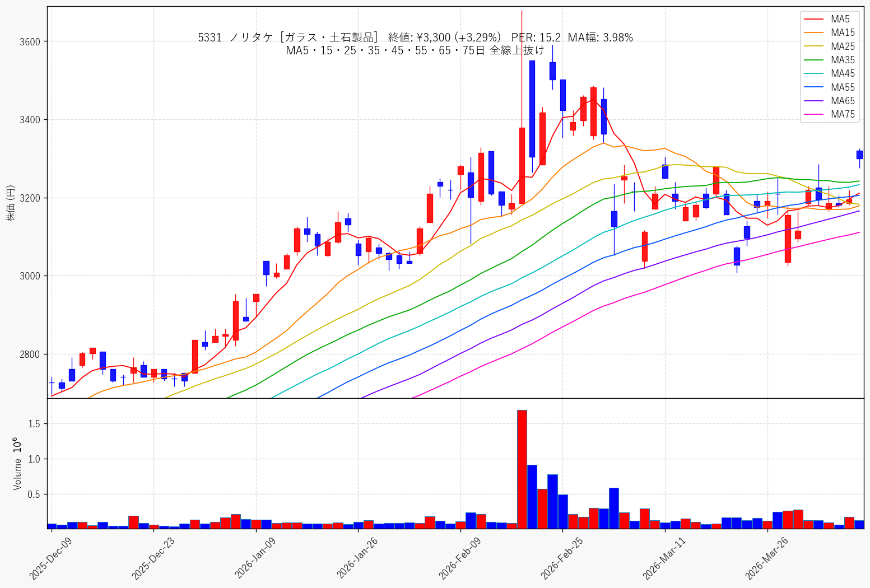Click the 3600 price axis label

[x=30, y=42]
